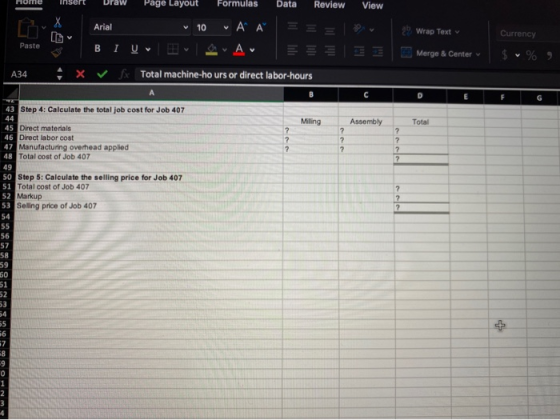560x420 pixels.
Task: Align text to bottom
Action: 330,30
